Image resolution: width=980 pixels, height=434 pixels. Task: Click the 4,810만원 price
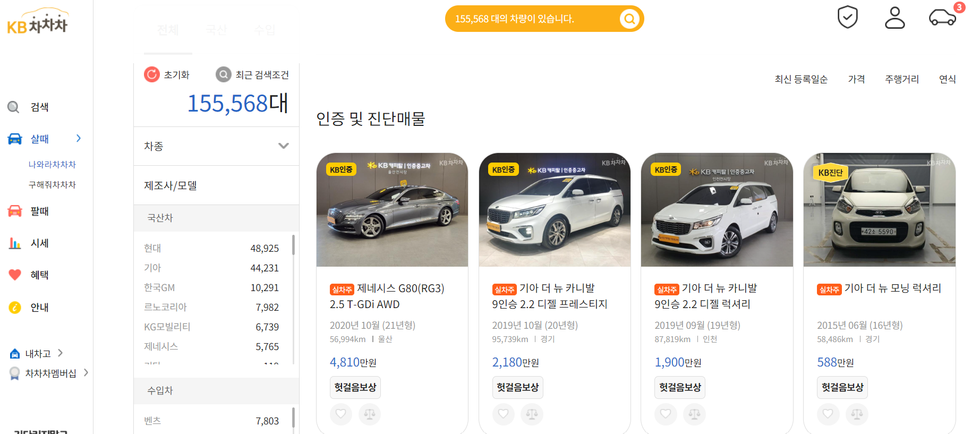(353, 362)
